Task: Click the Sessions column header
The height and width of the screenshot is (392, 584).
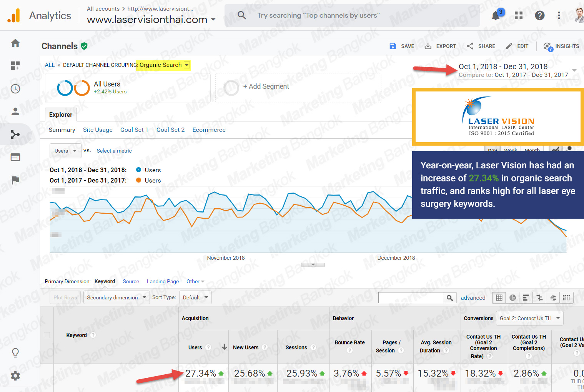Action: 296,347
